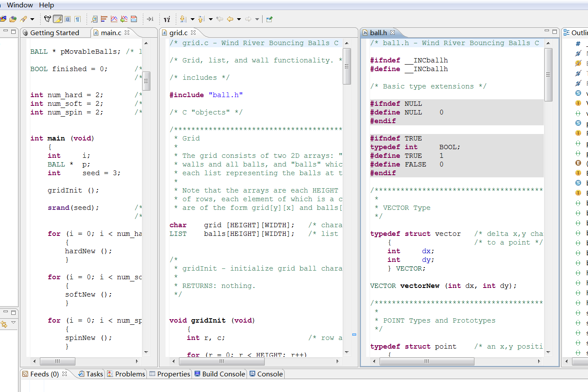This screenshot has width=588, height=392.
Task: Open the Window menu
Action: (21, 5)
